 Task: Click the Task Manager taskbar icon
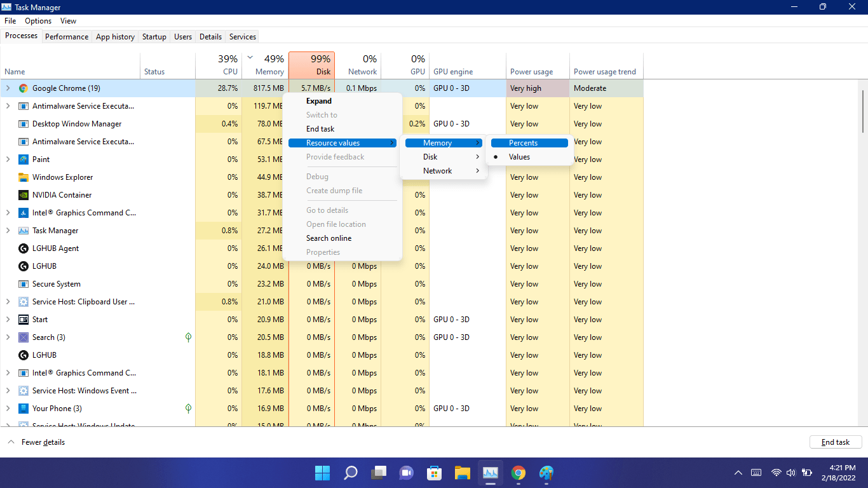click(x=491, y=473)
